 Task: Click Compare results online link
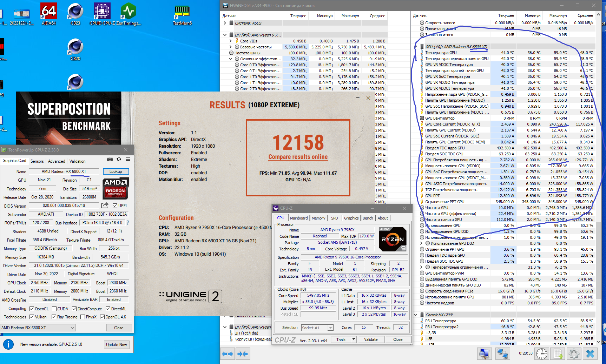pos(298,157)
